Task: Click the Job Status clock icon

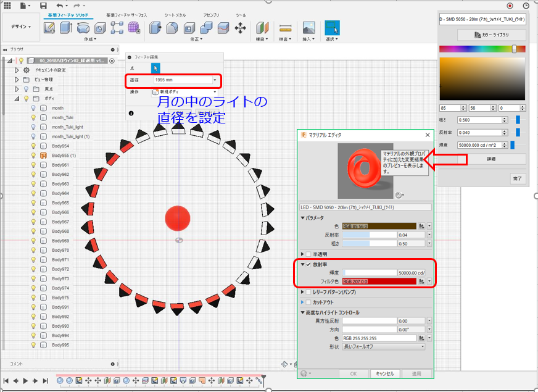Action: (526, 6)
